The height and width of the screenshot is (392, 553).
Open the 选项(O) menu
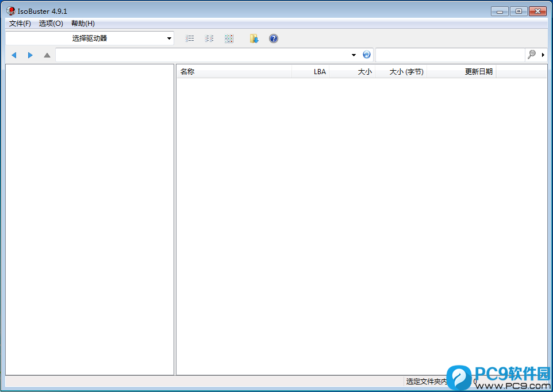(51, 24)
